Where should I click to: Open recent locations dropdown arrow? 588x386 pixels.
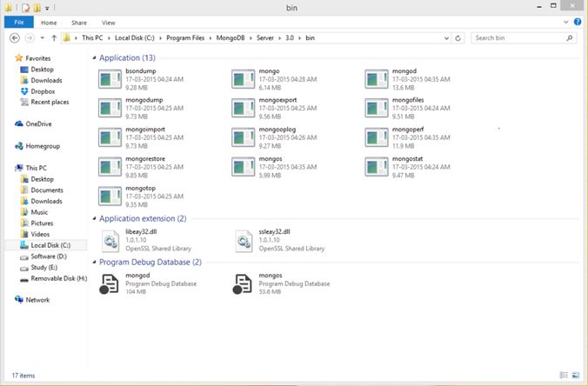(43, 38)
